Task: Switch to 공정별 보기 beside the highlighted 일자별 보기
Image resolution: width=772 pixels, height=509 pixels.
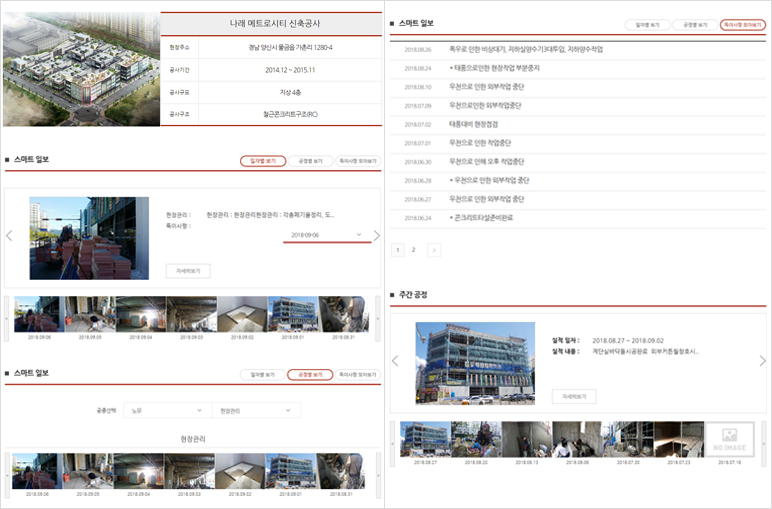Action: (x=310, y=161)
